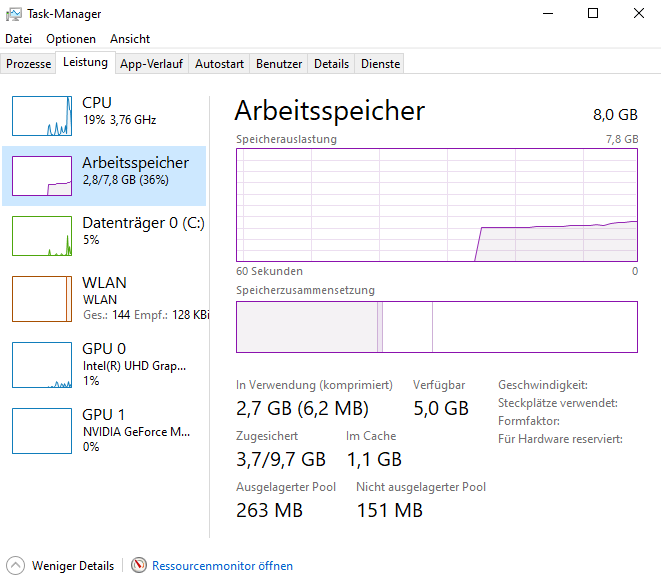Switch to the Prozesse tab

(28, 64)
